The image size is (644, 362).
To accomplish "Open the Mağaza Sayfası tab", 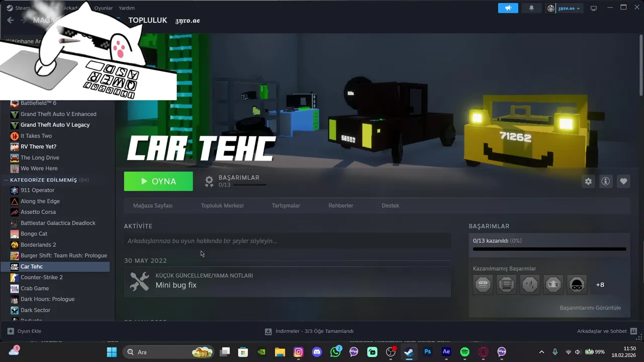I will [152, 206].
